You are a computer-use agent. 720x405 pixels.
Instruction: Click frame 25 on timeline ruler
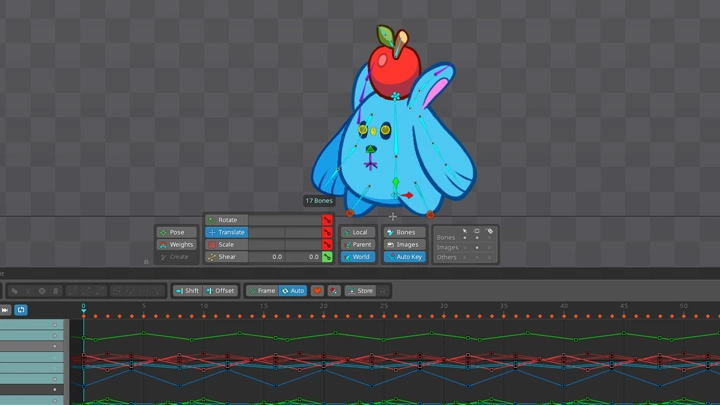pos(384,306)
